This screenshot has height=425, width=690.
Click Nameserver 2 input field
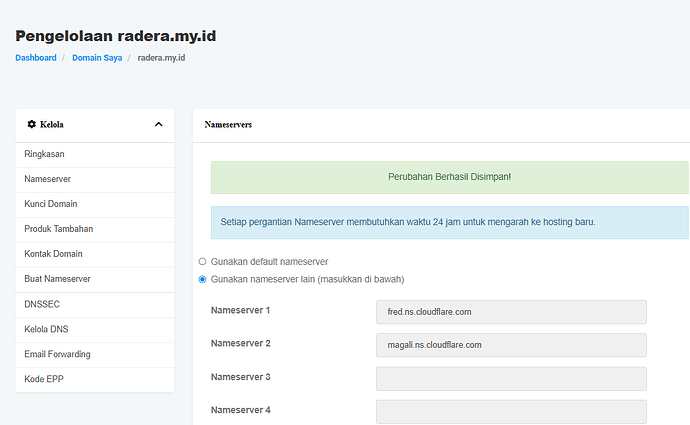[x=511, y=345]
